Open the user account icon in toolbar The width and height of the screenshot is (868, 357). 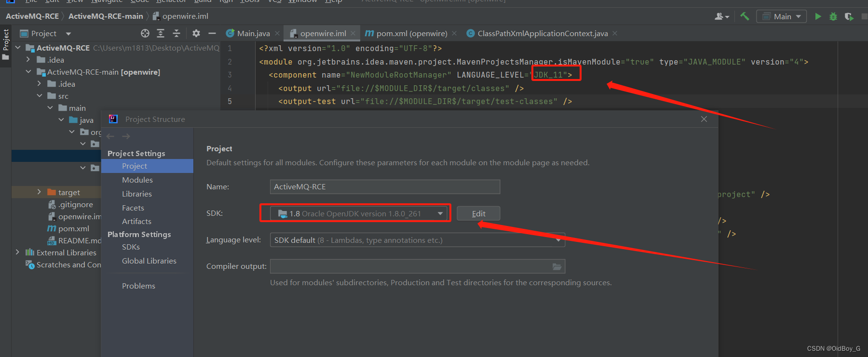click(x=721, y=16)
